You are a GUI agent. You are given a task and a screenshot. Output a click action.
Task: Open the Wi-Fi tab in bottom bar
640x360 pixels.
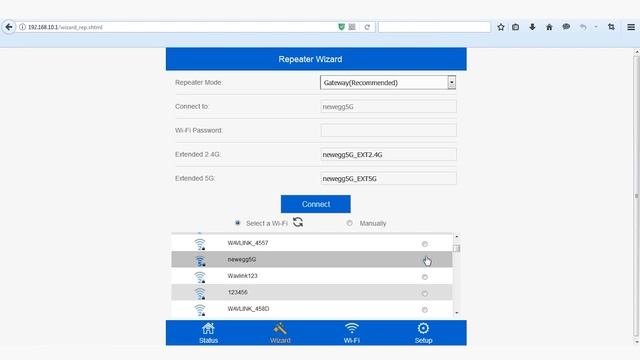tap(351, 333)
